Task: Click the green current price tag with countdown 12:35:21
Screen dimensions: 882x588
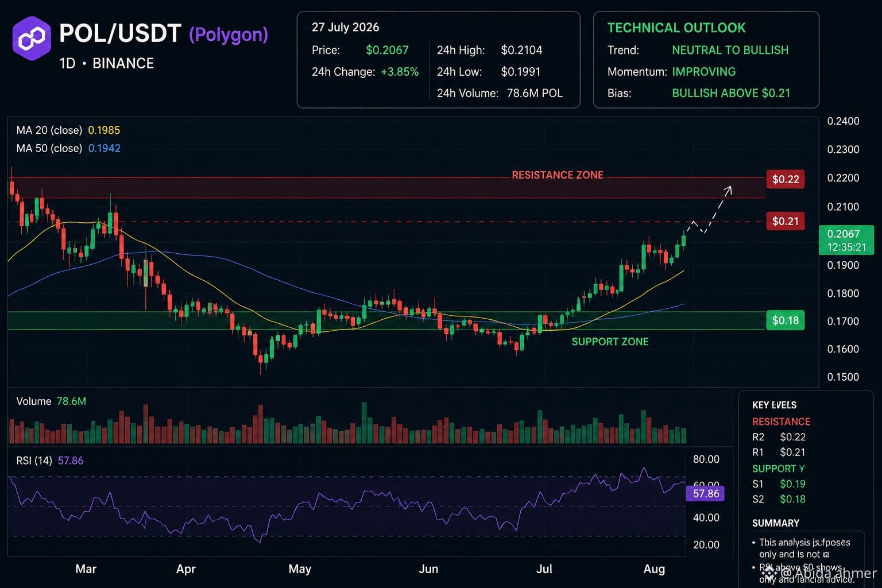Action: coord(846,240)
